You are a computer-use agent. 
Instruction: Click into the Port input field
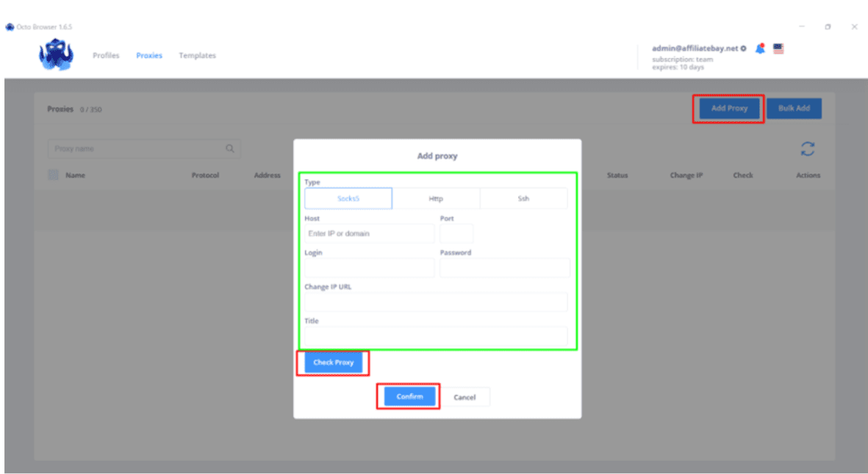[456, 234]
